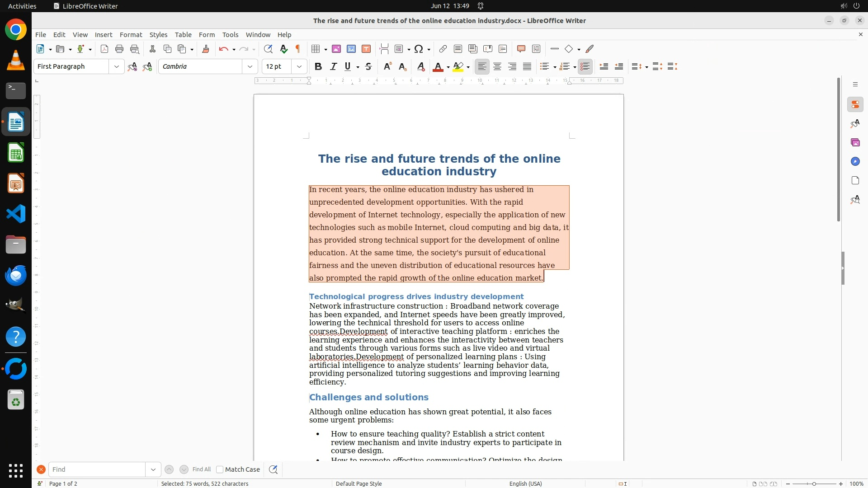Click the Strikethrough formatting icon

(x=368, y=67)
